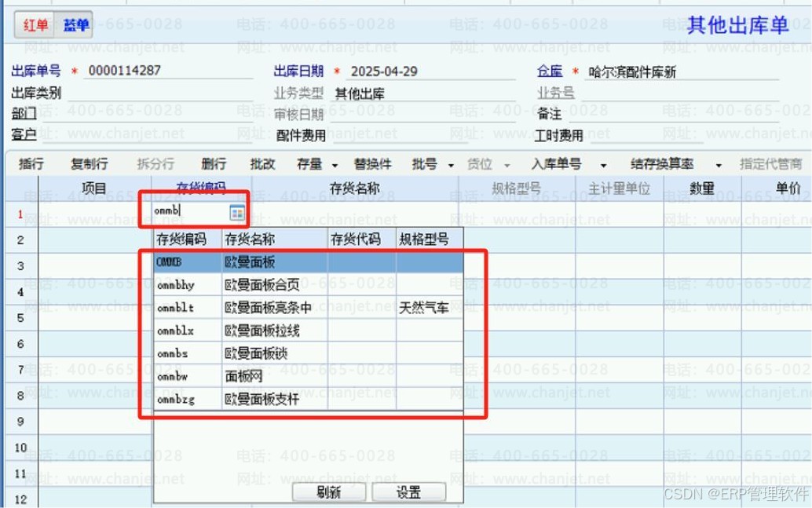The height and width of the screenshot is (508, 812).
Task: Open the 入库单号 dropdown arrow
Action: 603,166
